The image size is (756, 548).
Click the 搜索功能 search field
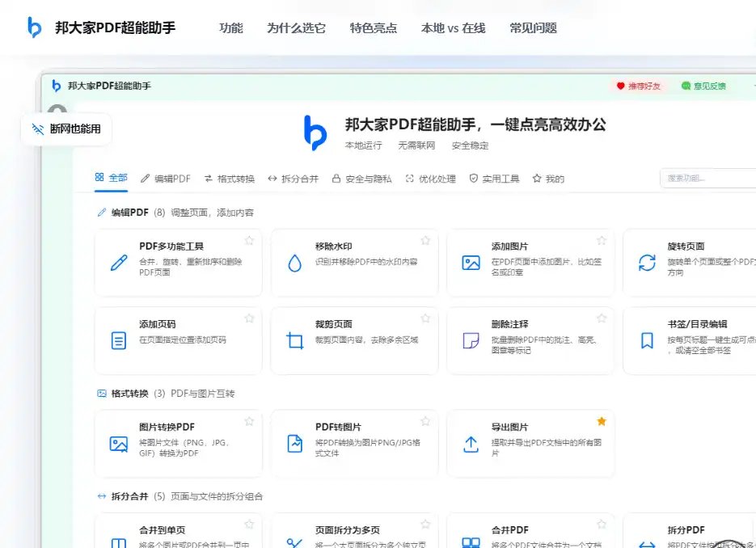point(707,179)
